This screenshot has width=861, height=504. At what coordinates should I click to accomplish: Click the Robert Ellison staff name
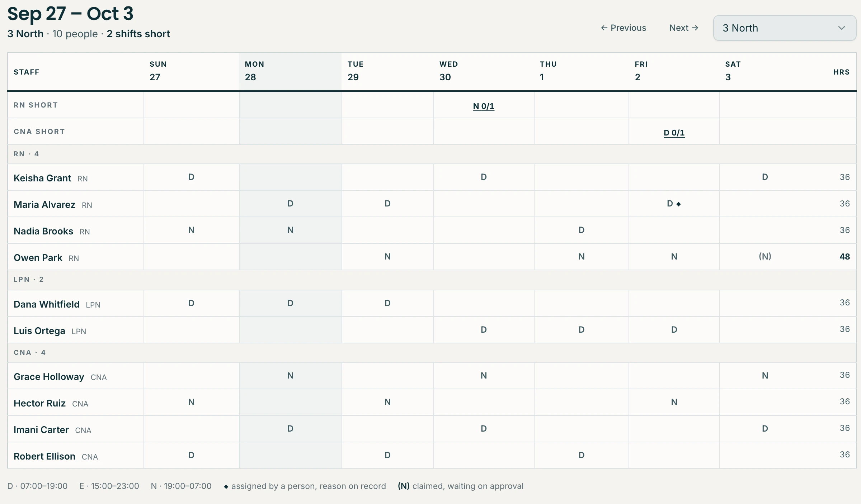[44, 456]
